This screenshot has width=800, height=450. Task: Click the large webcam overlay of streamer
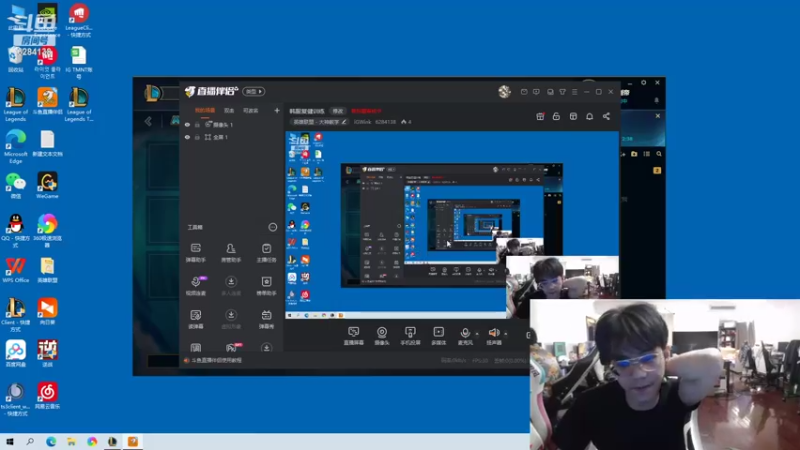tap(665, 374)
